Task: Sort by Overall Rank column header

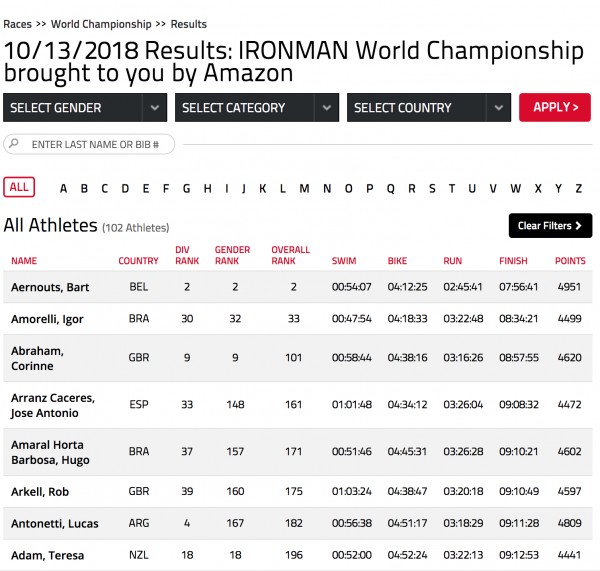Action: pyautogui.click(x=290, y=256)
